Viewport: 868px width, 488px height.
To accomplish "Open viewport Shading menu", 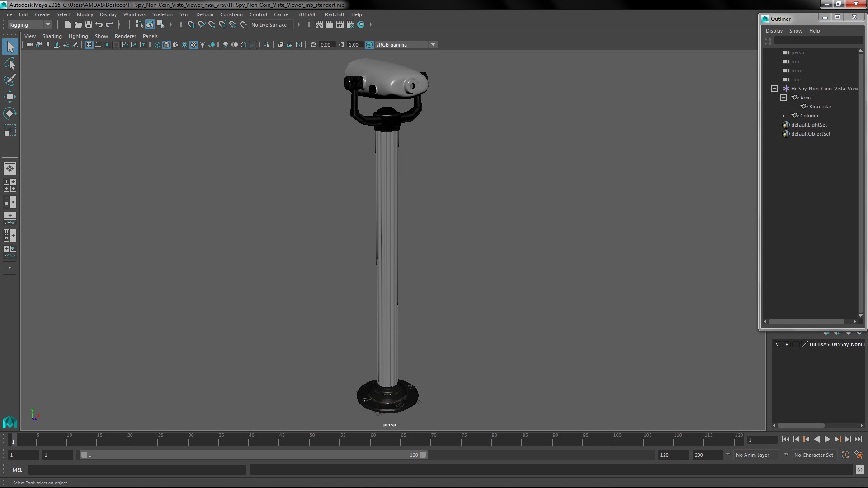I will [52, 36].
